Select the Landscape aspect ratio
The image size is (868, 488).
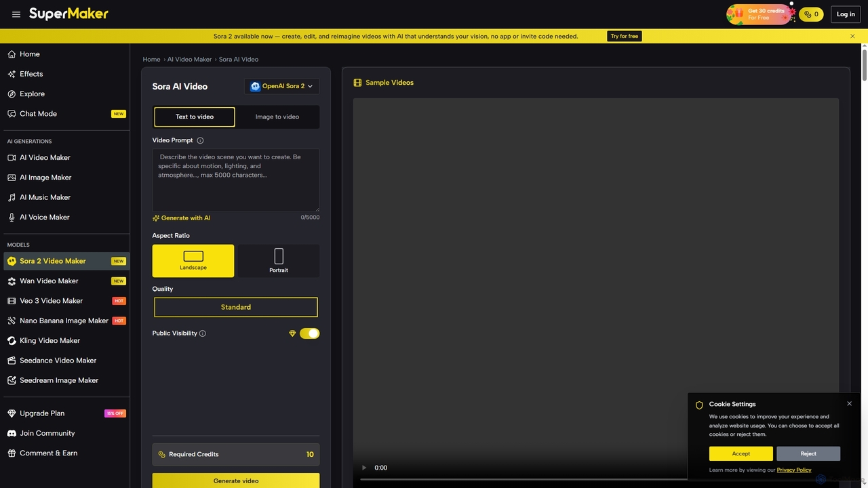coord(193,261)
